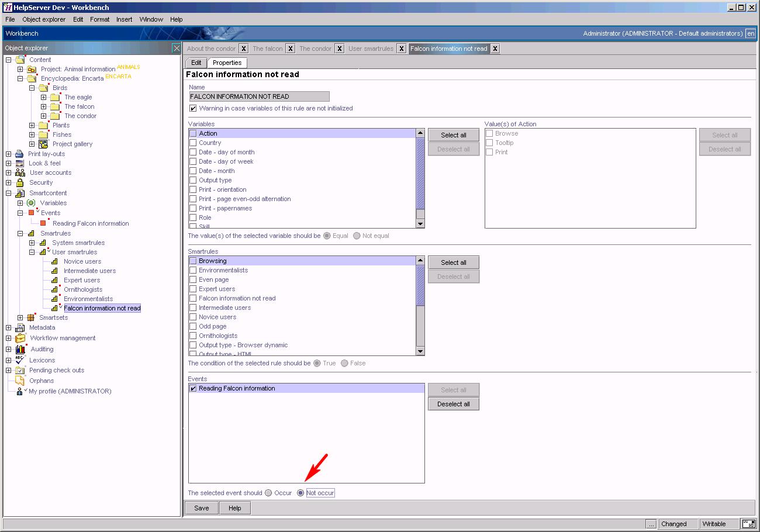Click the Lexicons spellcheck icon

(x=20, y=360)
